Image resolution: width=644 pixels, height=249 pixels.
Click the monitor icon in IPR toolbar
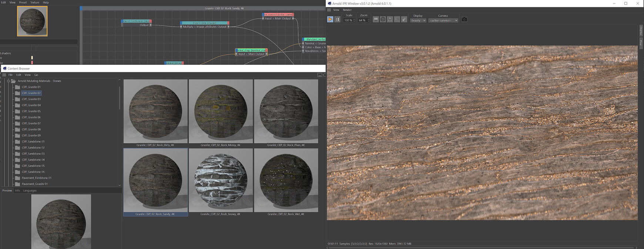click(x=376, y=20)
